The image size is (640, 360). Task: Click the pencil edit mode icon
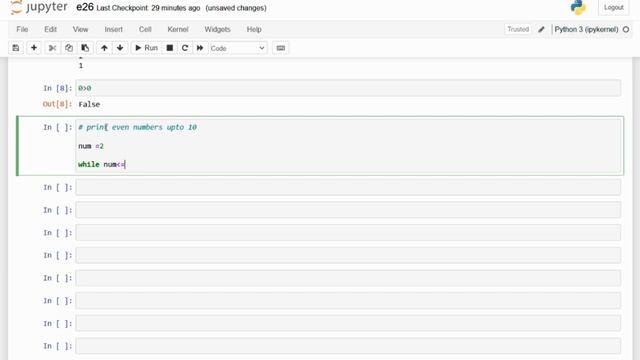click(x=541, y=29)
